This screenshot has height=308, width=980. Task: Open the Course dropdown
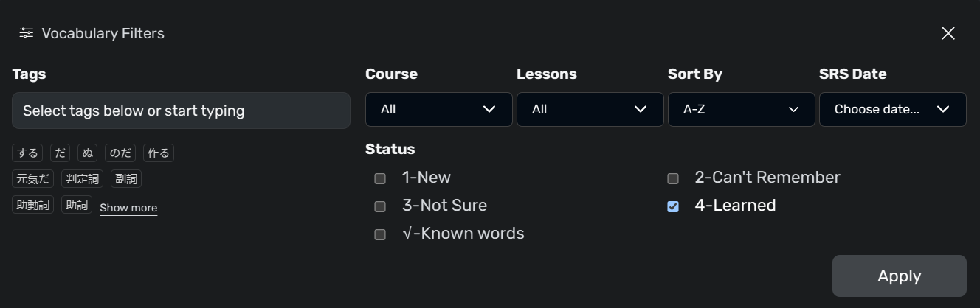(439, 109)
